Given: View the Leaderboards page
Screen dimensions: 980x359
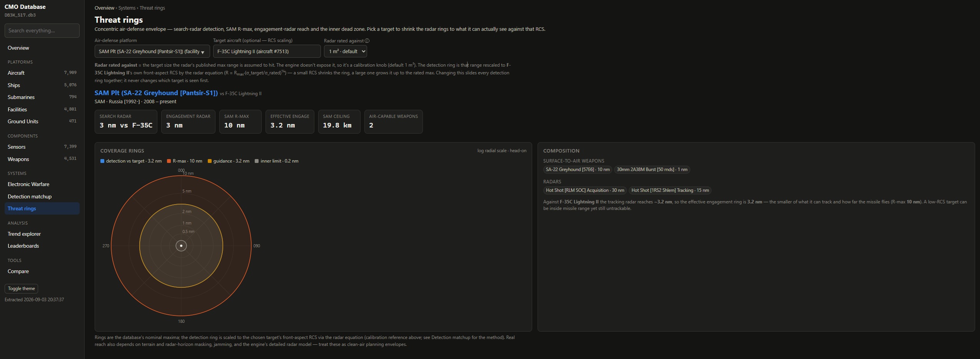Looking at the screenshot, I should pos(42,246).
